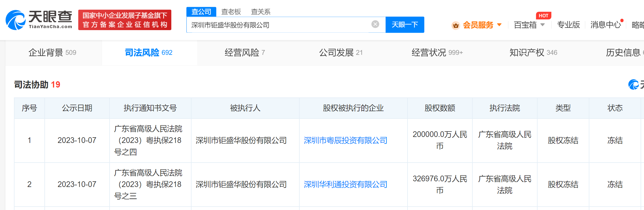Click the 股权被执行的企业 column header

(353, 108)
